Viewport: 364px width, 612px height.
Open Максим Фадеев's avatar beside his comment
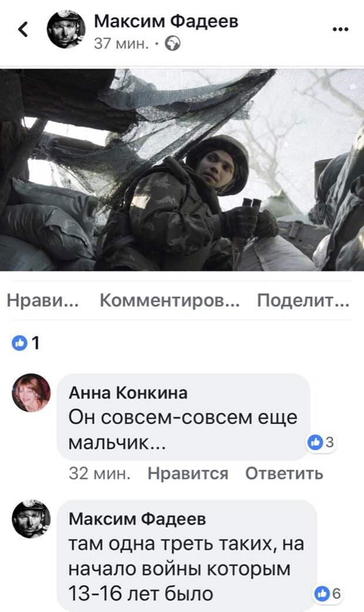pyautogui.click(x=31, y=519)
